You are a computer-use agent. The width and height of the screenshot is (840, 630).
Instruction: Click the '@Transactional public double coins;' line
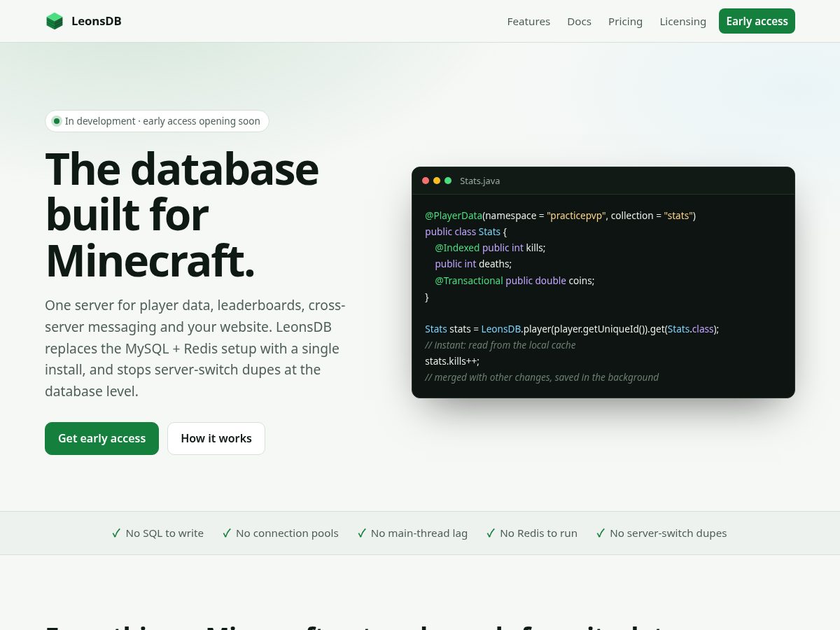[x=514, y=281]
